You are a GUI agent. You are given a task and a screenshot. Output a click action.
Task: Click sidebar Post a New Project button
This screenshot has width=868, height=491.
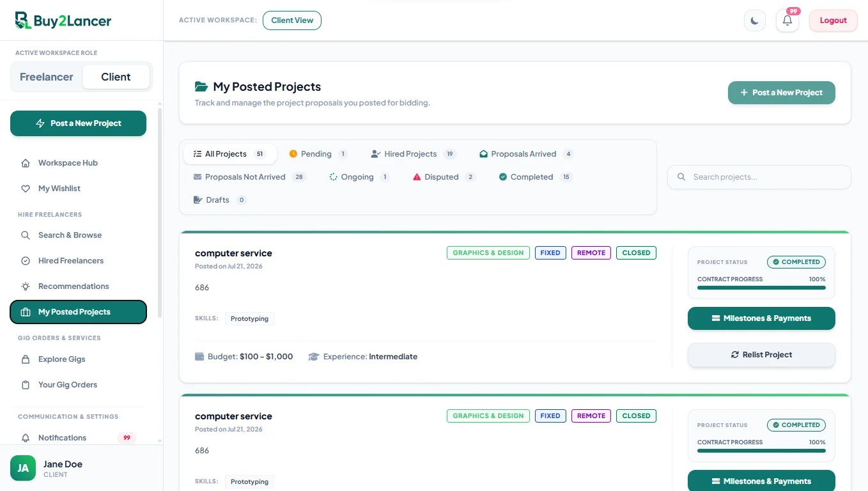point(78,123)
